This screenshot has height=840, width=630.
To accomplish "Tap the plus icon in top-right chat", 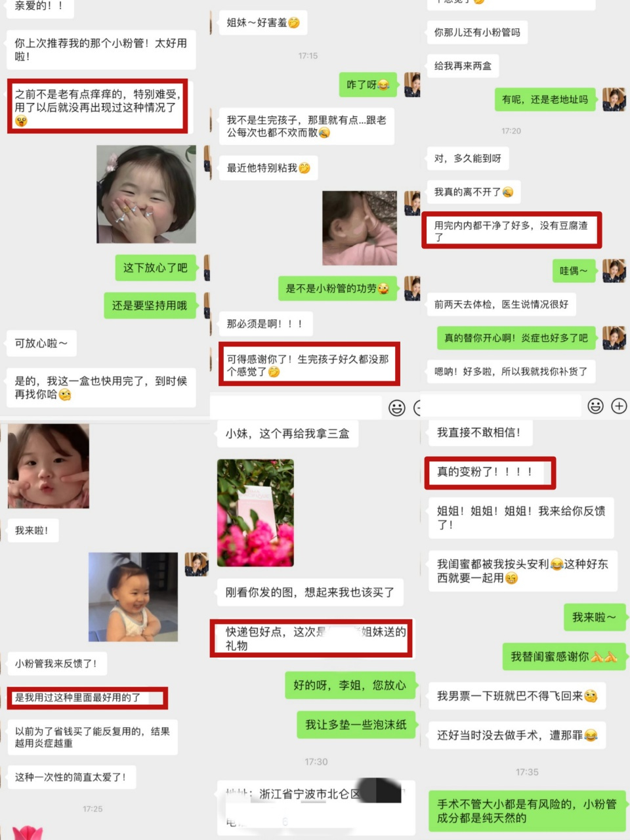I will click(x=619, y=406).
